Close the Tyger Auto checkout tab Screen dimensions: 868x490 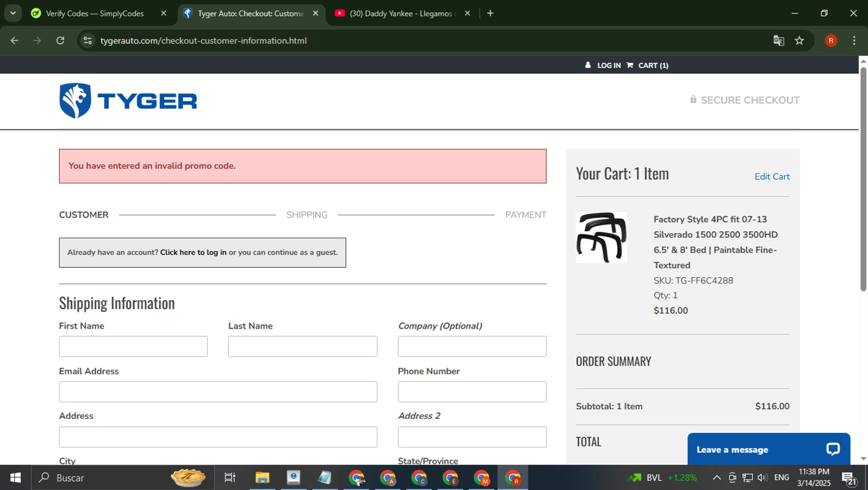pyautogui.click(x=315, y=13)
